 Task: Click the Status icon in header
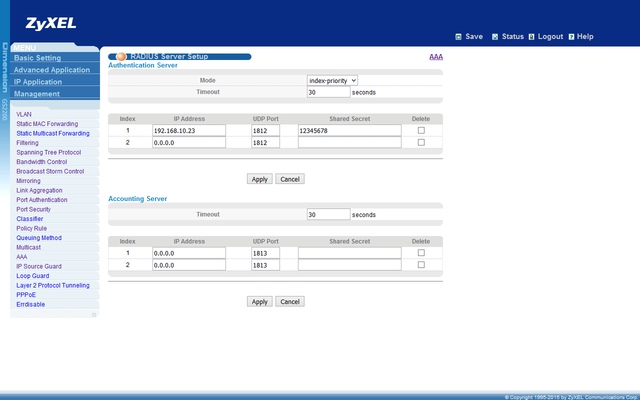click(495, 37)
